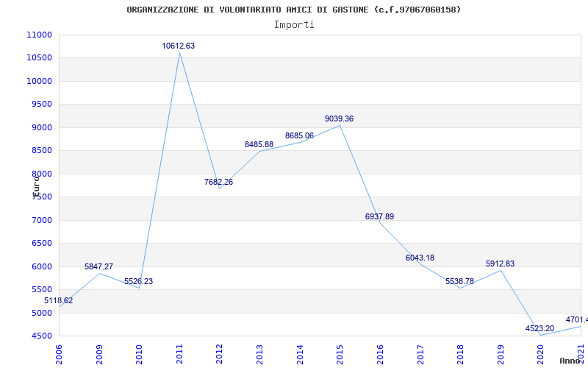Image resolution: width=588 pixels, height=368 pixels.
Task: Click the 2011 year label
Action: click(x=179, y=354)
